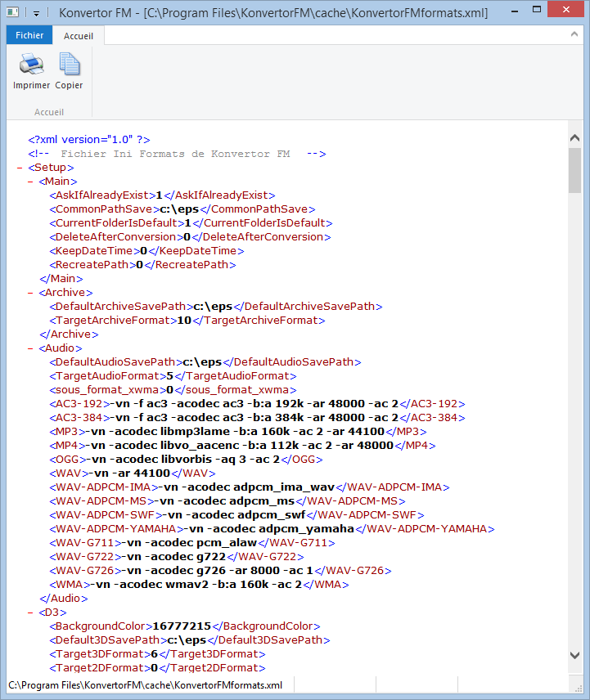Click the BackgroundColor 16777215 line
590x700 pixels.
185,626
